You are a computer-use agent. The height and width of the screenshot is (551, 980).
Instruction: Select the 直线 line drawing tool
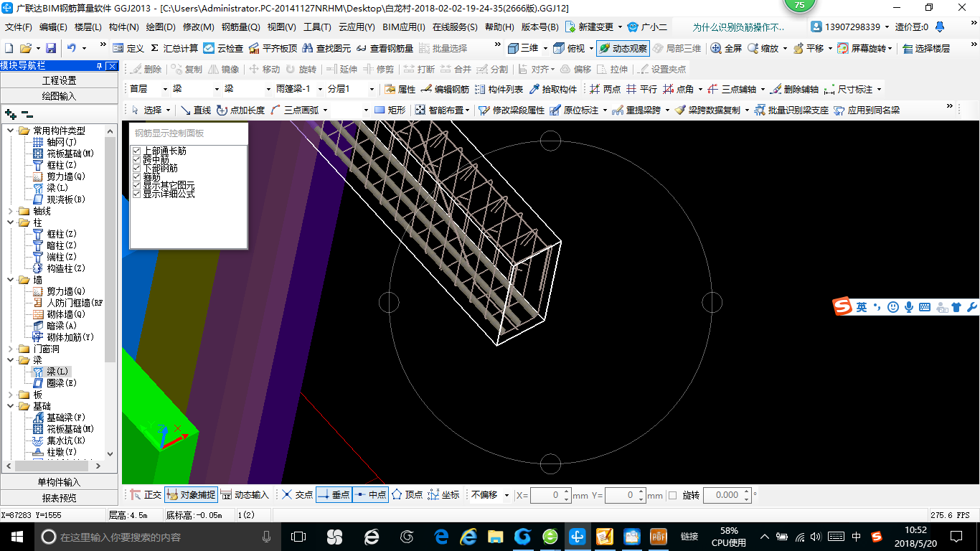(x=195, y=110)
